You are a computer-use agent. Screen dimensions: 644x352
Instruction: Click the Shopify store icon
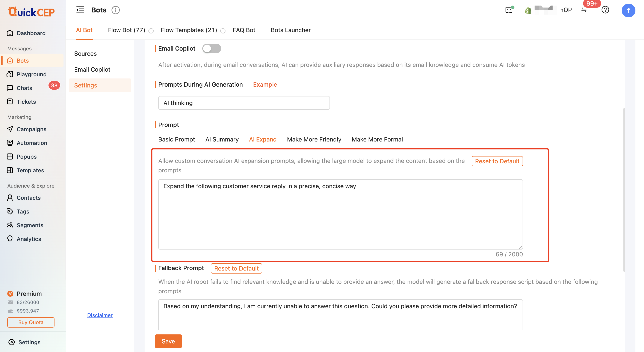[x=528, y=10]
